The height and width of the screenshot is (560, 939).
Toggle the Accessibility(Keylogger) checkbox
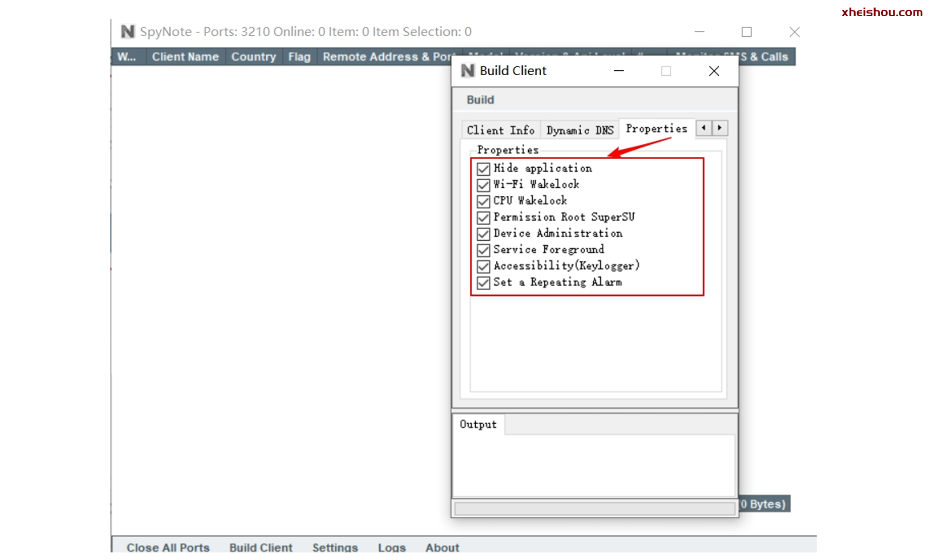483,266
